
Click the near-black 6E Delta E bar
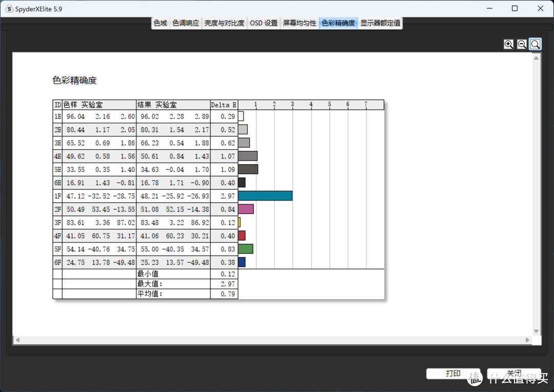(242, 182)
